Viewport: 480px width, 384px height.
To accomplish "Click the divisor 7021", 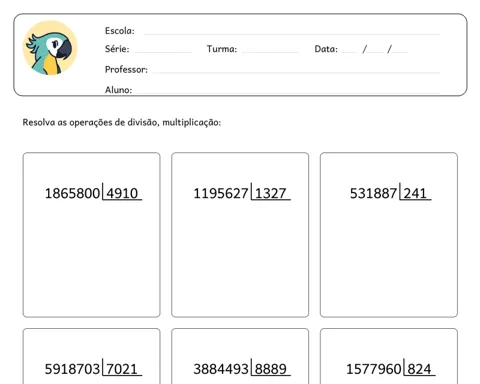I will pyautogui.click(x=122, y=369).
